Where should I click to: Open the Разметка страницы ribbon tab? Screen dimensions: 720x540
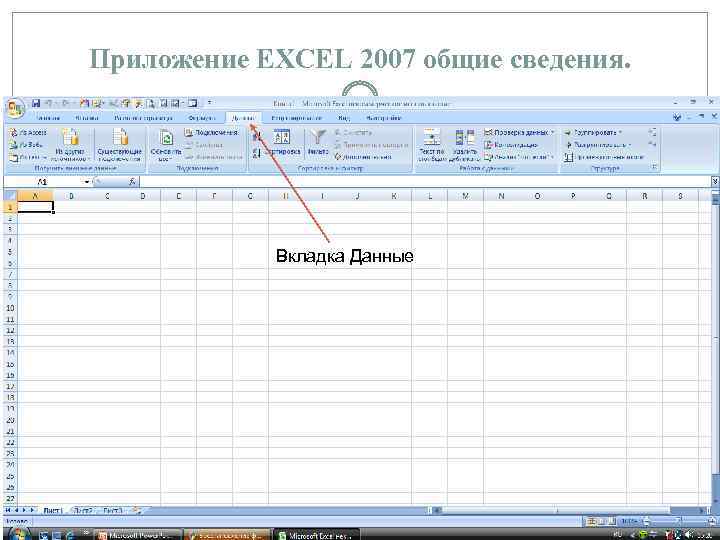tap(143, 118)
